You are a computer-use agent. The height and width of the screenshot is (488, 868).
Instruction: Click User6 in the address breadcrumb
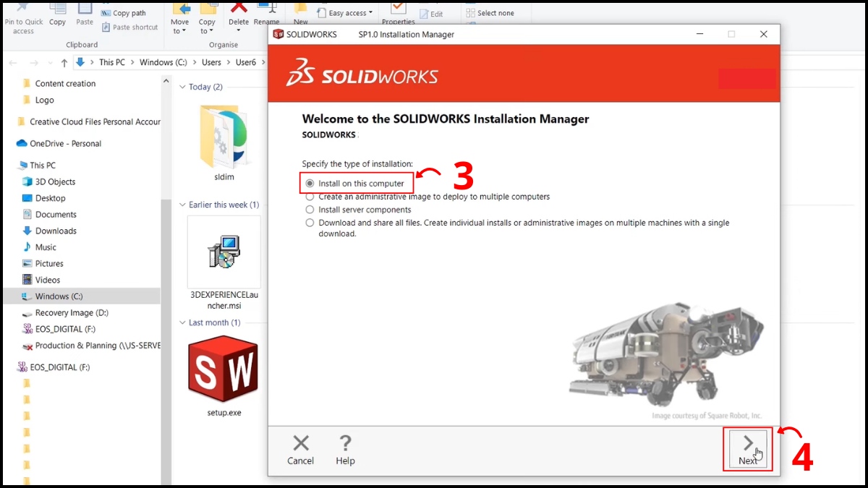[246, 62]
